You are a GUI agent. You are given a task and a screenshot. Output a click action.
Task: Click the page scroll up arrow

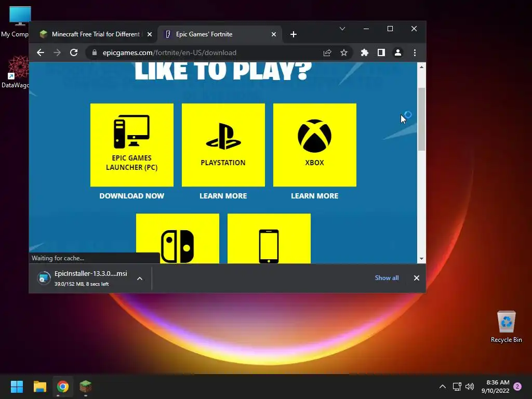coord(421,67)
